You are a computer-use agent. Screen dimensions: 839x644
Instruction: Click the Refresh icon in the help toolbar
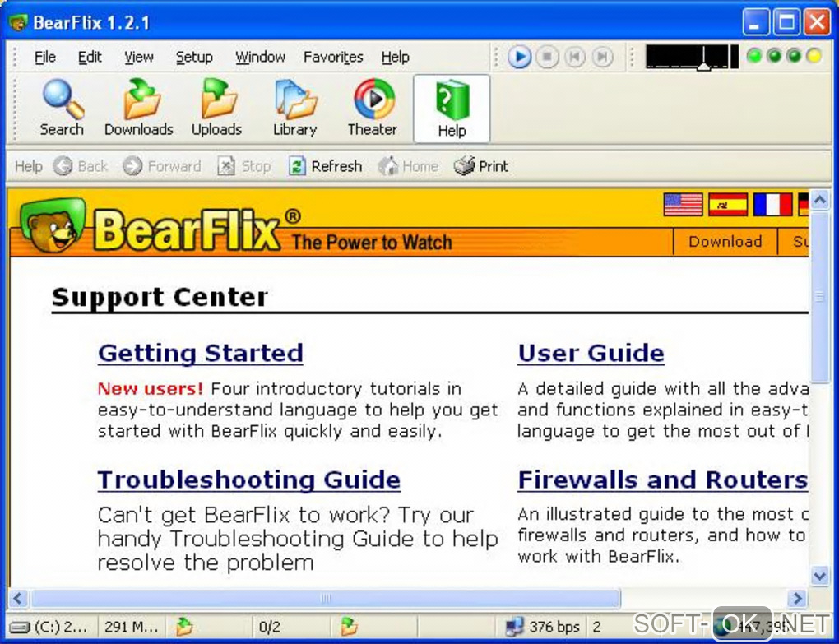pos(297,166)
